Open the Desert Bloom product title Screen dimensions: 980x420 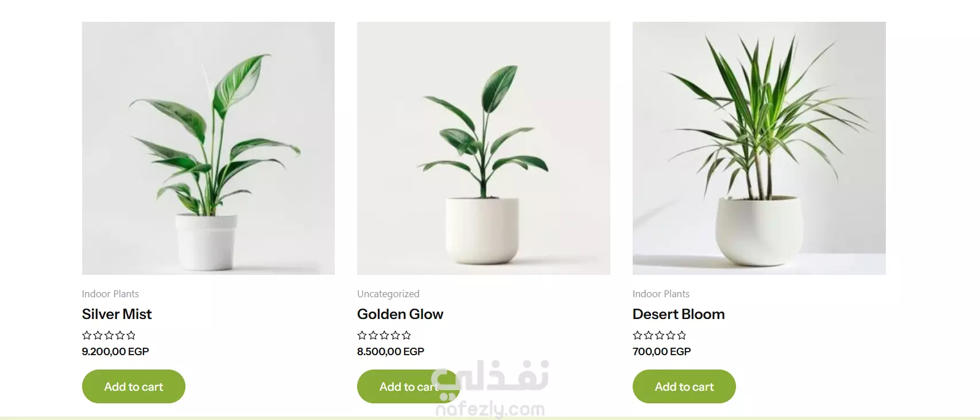pos(679,314)
